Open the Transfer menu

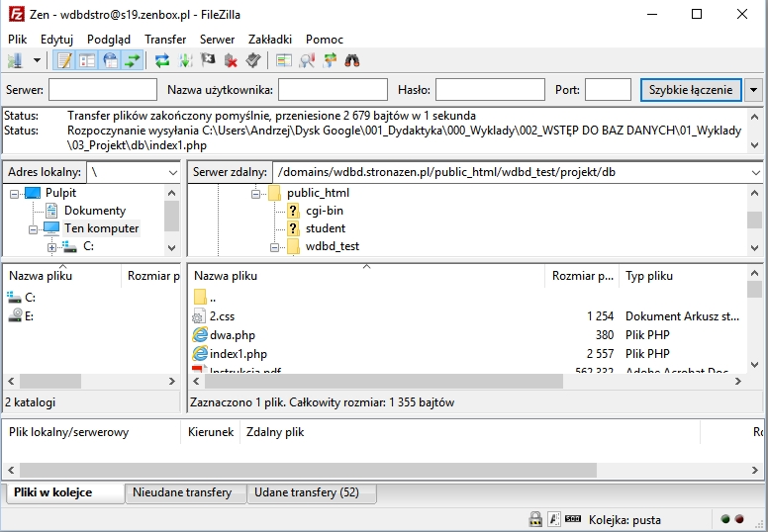pos(165,40)
